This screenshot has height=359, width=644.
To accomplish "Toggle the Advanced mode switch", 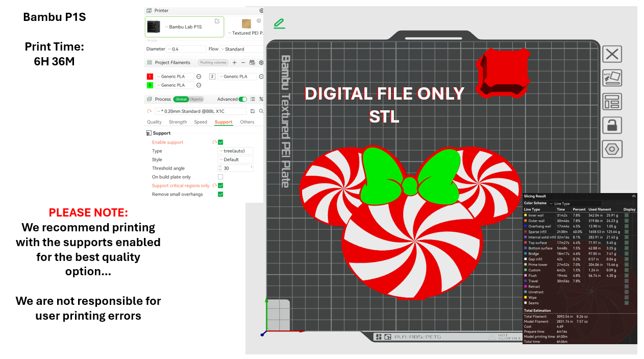I will tap(243, 99).
